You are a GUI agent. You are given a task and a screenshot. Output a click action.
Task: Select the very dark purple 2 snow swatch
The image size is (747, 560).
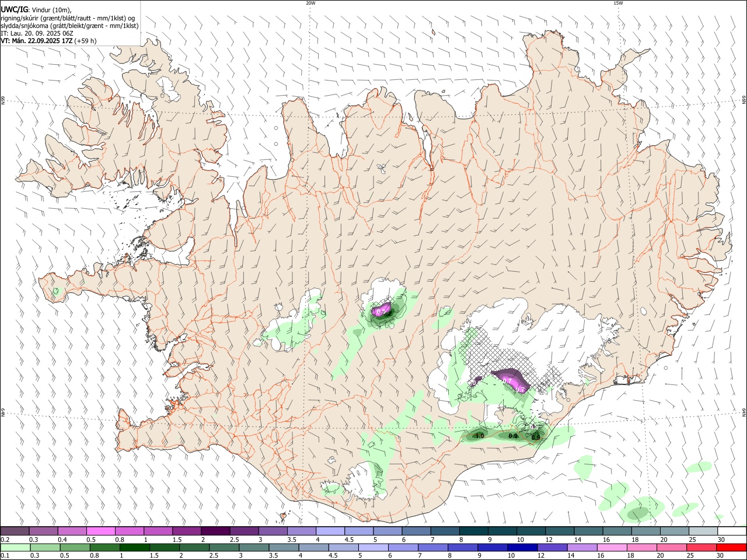(215, 531)
